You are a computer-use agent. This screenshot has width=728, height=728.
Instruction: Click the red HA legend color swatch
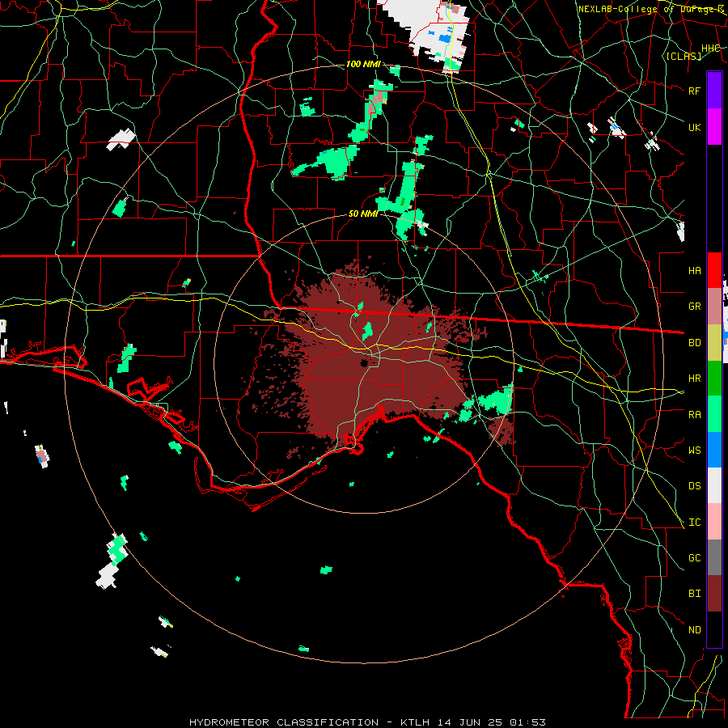pos(714,270)
